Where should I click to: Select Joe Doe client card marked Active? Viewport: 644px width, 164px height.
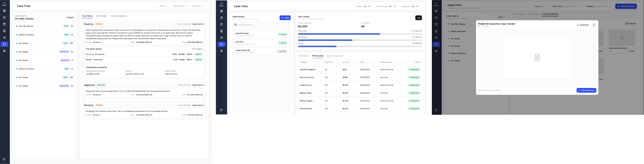(x=261, y=43)
